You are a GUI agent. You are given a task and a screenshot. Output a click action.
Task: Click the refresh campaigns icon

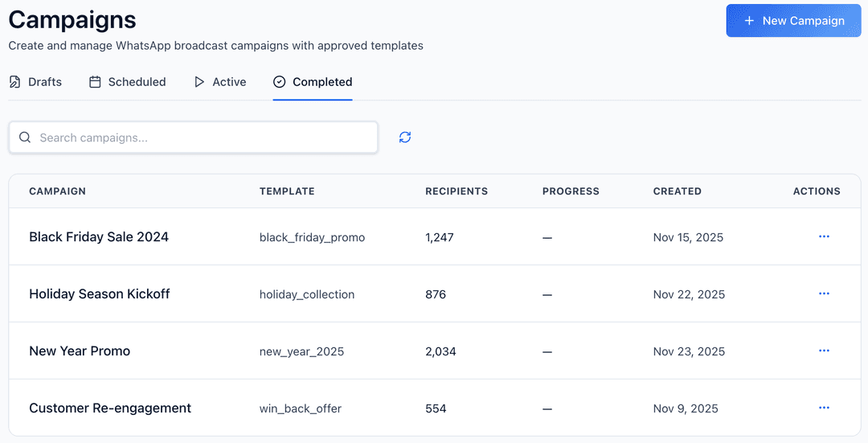[405, 137]
